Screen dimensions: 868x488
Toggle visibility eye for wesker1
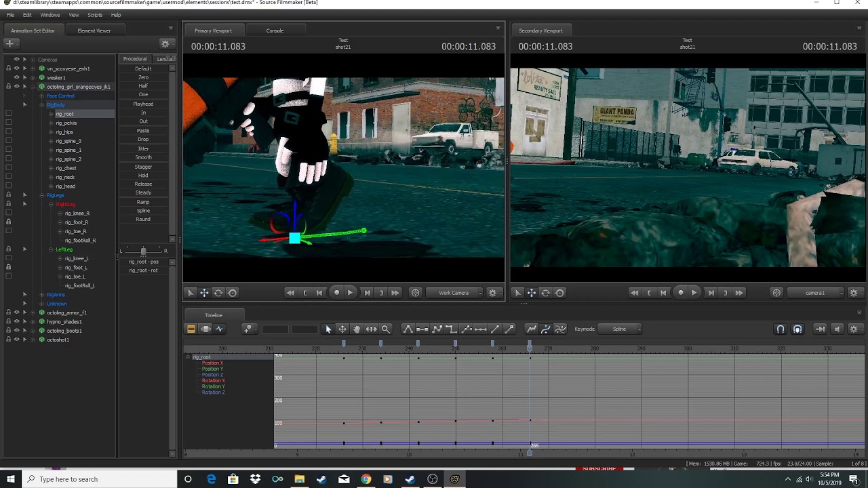click(x=16, y=77)
